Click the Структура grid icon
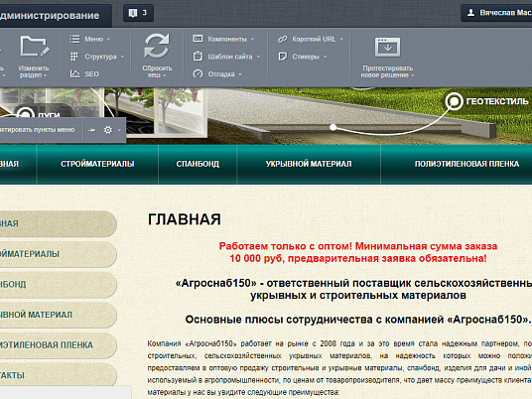Screen dimensions: 532x399 pos(74,57)
